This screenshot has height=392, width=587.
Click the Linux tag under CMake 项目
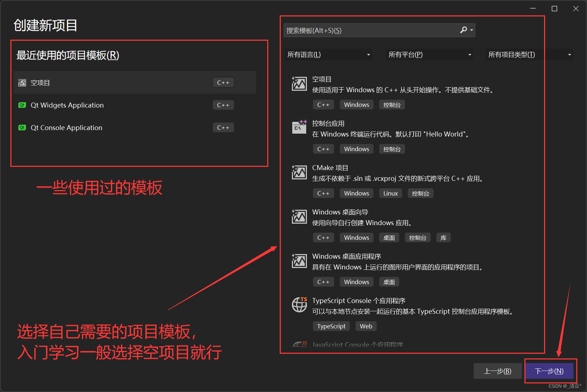click(x=391, y=193)
